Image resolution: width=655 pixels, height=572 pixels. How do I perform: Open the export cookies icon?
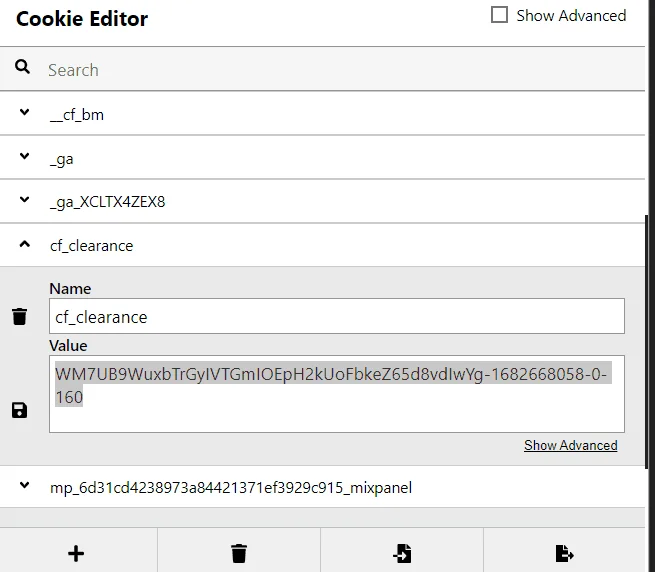pyautogui.click(x=565, y=554)
